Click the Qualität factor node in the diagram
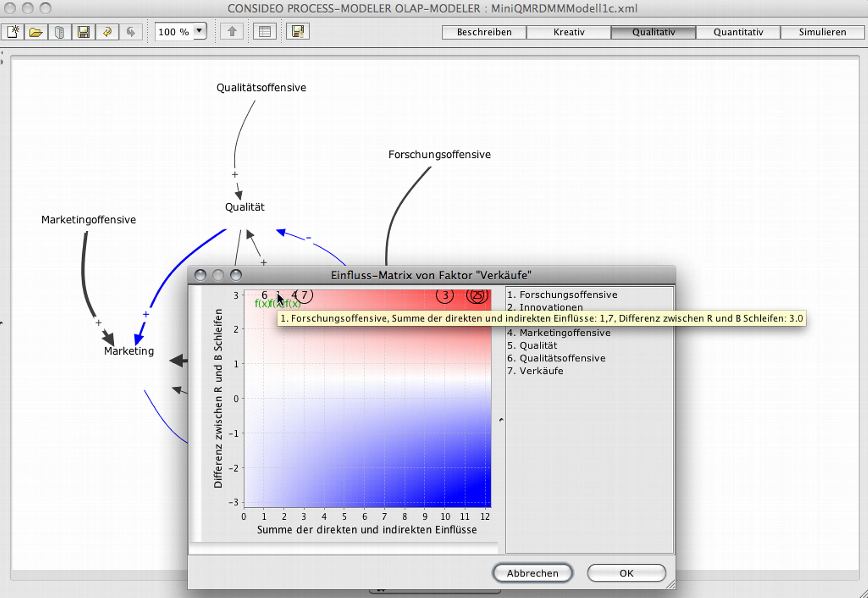This screenshot has height=598, width=868. [x=245, y=207]
